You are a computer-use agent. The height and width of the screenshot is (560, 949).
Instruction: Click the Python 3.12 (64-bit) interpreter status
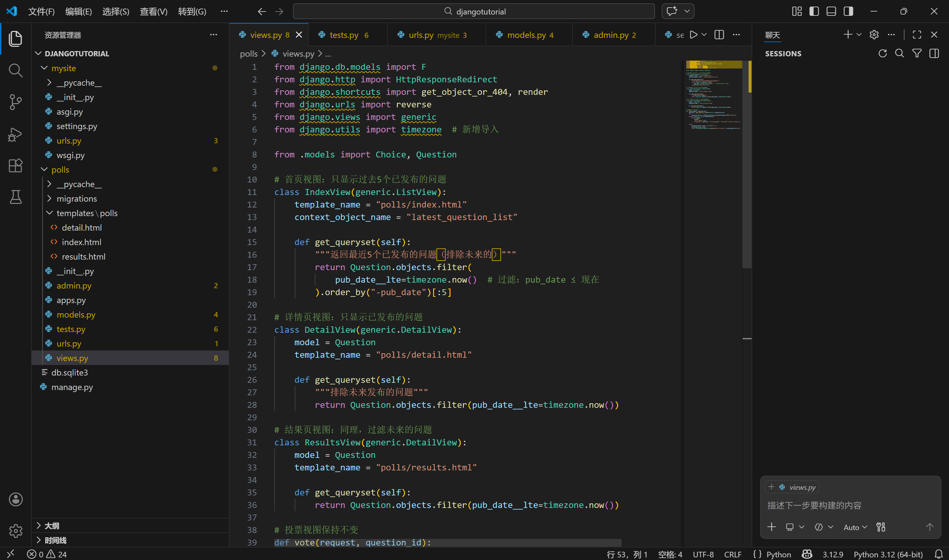[x=888, y=554]
